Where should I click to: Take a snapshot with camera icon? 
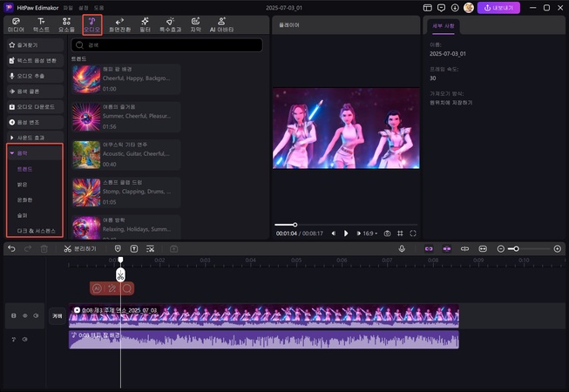click(x=387, y=233)
